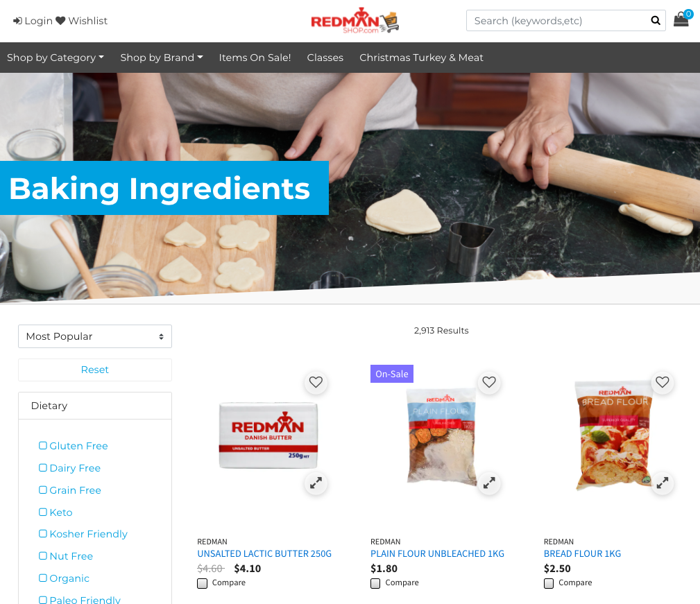Click the search magnifier icon
This screenshot has width=700, height=604.
[x=655, y=21]
